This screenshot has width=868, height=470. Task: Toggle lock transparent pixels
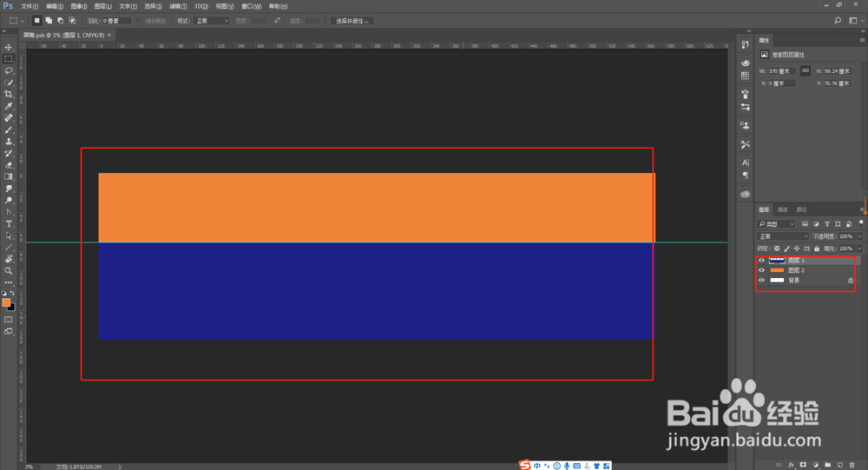click(777, 248)
